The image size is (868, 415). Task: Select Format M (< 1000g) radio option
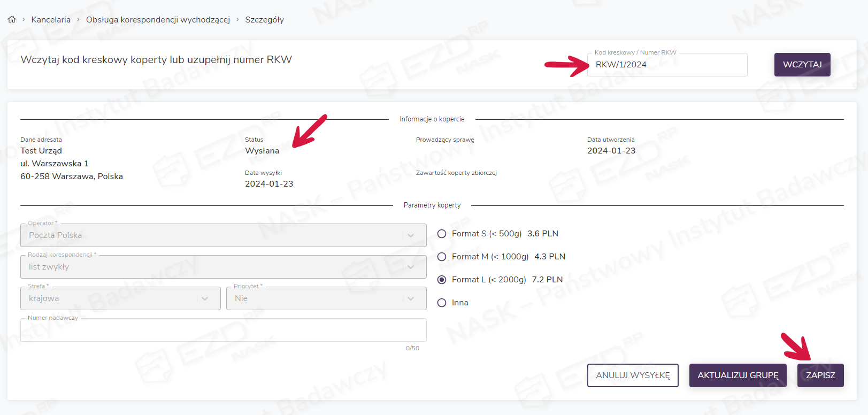tap(442, 257)
